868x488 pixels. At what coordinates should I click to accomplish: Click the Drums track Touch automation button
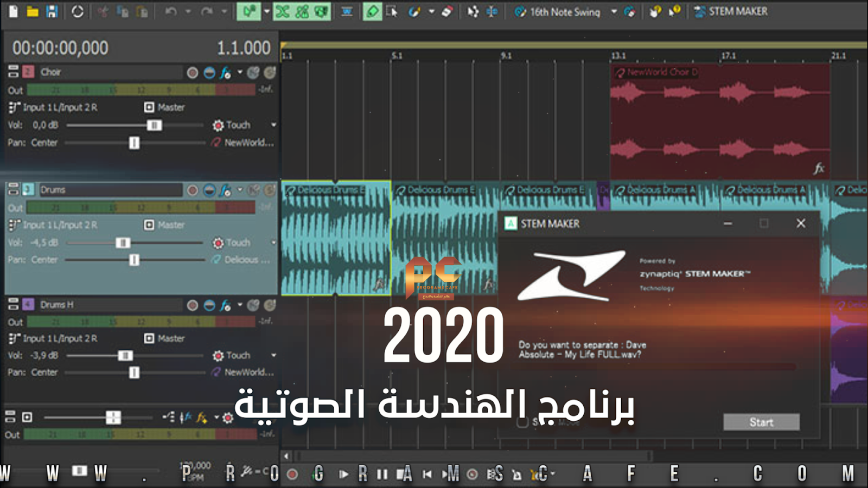(x=232, y=242)
